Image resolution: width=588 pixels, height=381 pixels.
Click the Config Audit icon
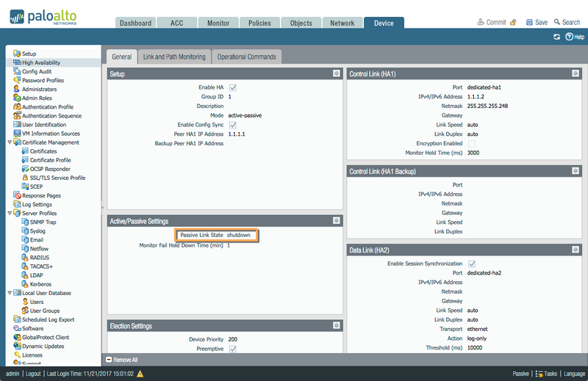[x=17, y=71]
